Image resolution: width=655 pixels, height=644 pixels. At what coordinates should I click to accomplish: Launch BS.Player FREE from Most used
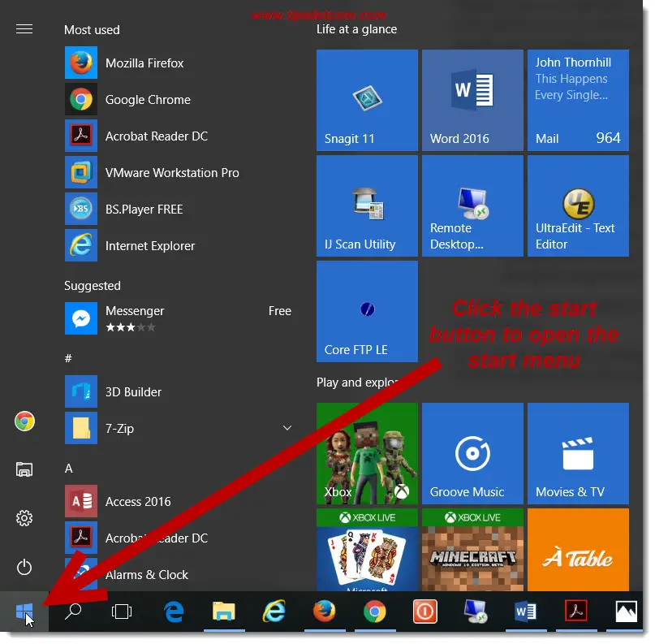(144, 210)
